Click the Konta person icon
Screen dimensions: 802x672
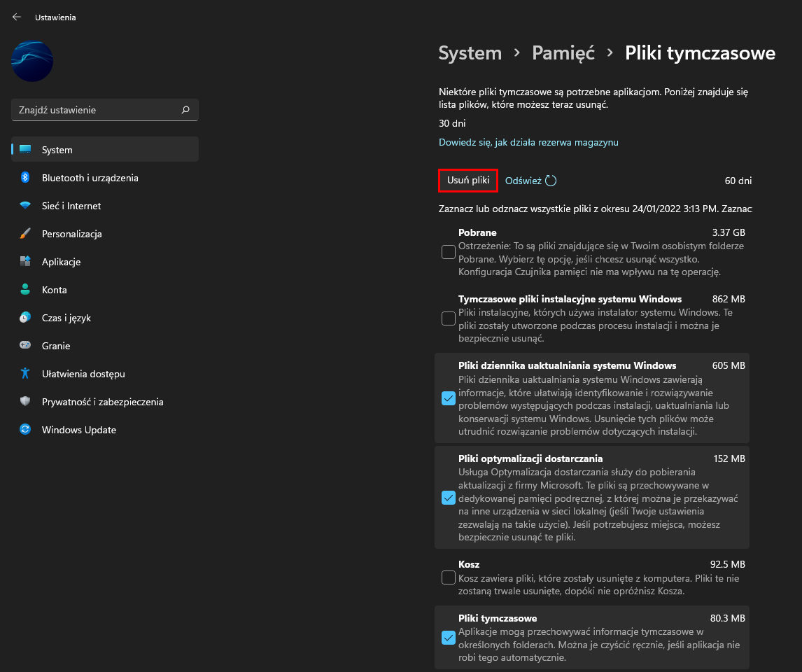point(25,290)
